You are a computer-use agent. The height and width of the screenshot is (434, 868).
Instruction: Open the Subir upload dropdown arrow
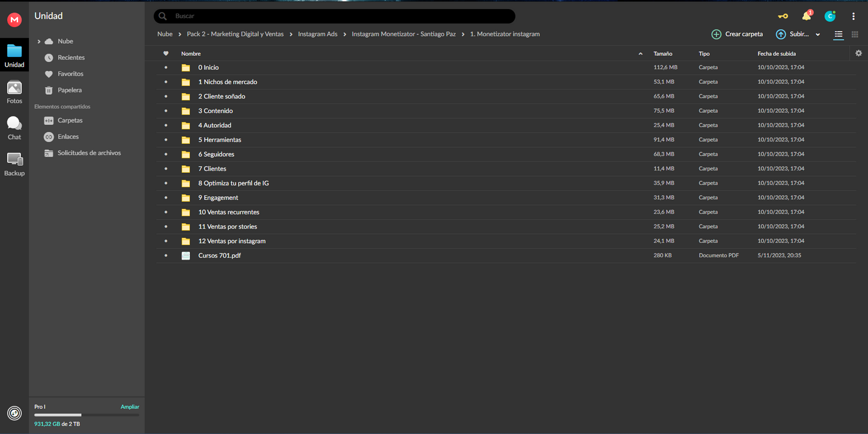coord(818,35)
